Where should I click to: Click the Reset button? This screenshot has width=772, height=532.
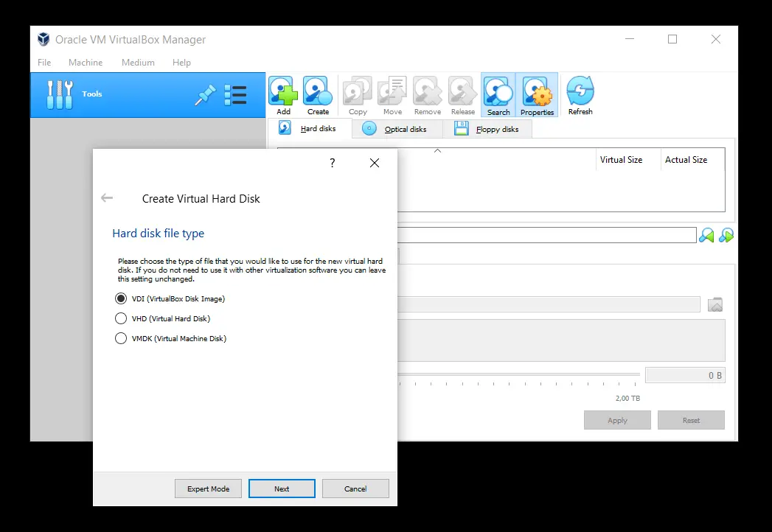coord(691,420)
